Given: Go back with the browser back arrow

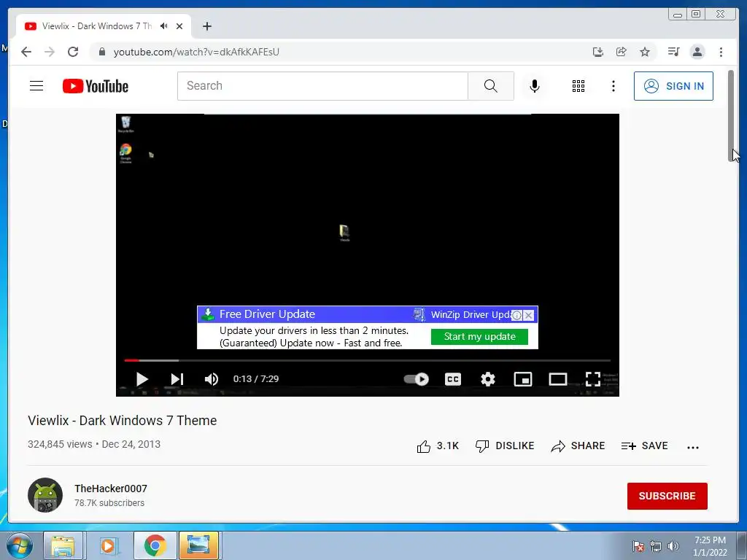Looking at the screenshot, I should (x=26, y=52).
